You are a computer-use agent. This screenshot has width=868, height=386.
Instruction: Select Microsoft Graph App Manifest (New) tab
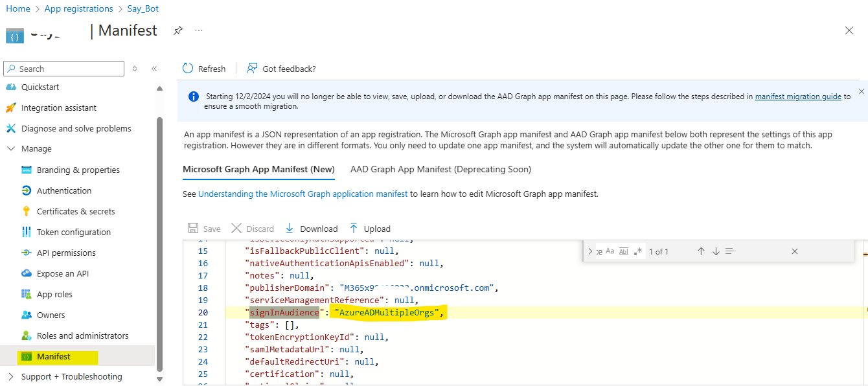pos(258,169)
